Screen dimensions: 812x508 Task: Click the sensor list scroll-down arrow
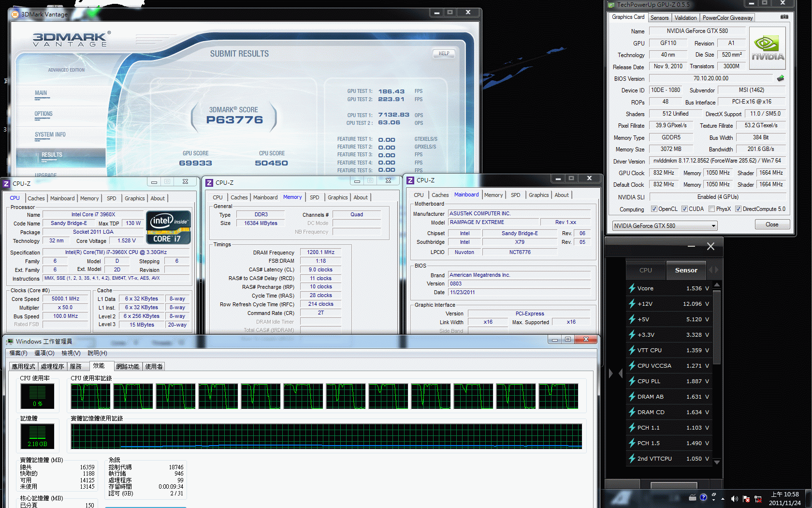click(717, 463)
